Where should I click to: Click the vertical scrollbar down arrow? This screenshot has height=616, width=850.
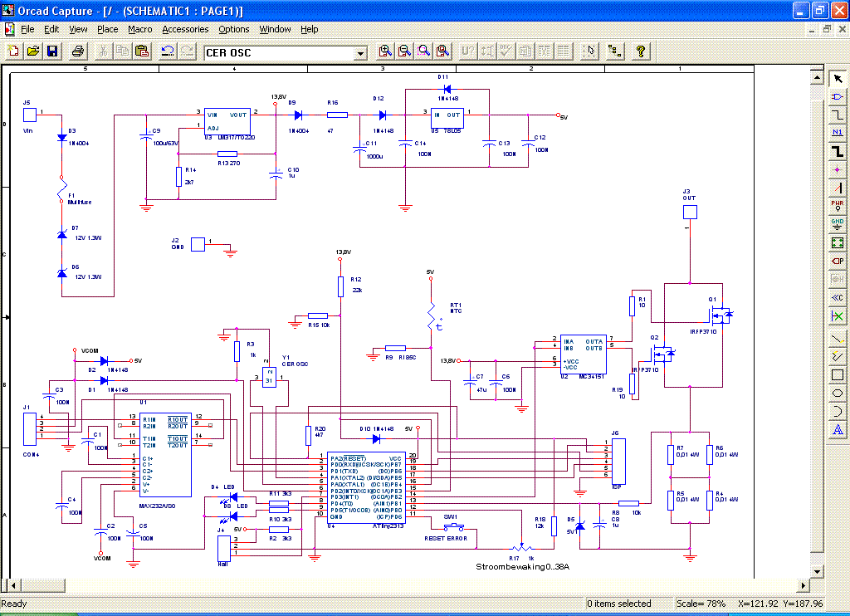(x=817, y=573)
